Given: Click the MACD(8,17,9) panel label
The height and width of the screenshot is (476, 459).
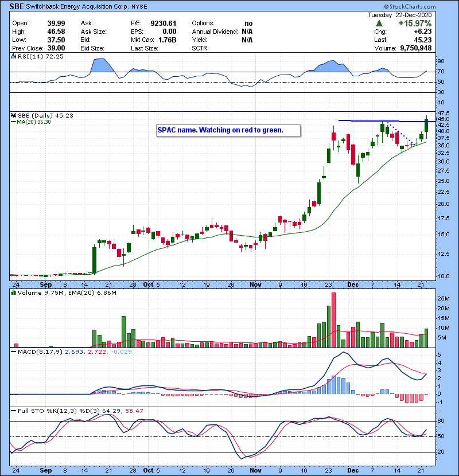Looking at the screenshot, I should click(x=40, y=352).
